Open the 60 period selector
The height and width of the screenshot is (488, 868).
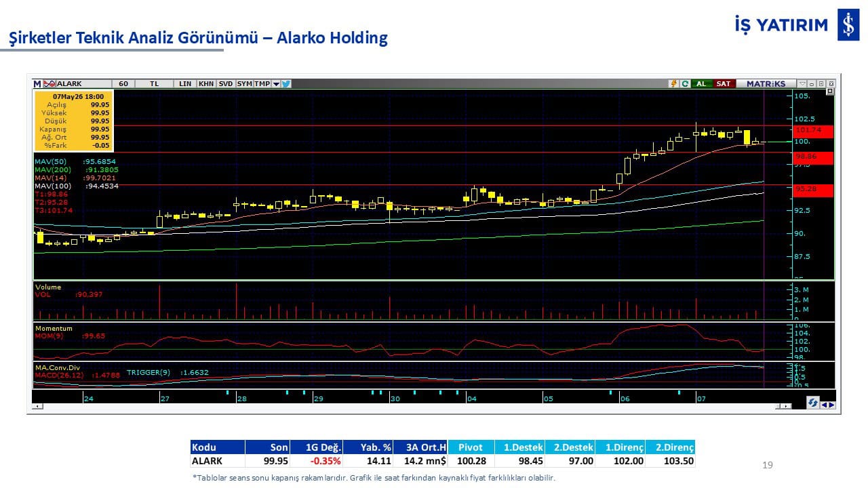point(123,84)
